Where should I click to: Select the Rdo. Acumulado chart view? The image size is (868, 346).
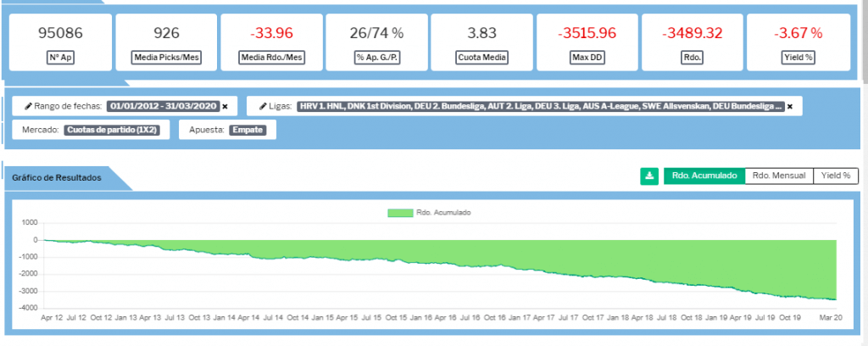click(704, 176)
